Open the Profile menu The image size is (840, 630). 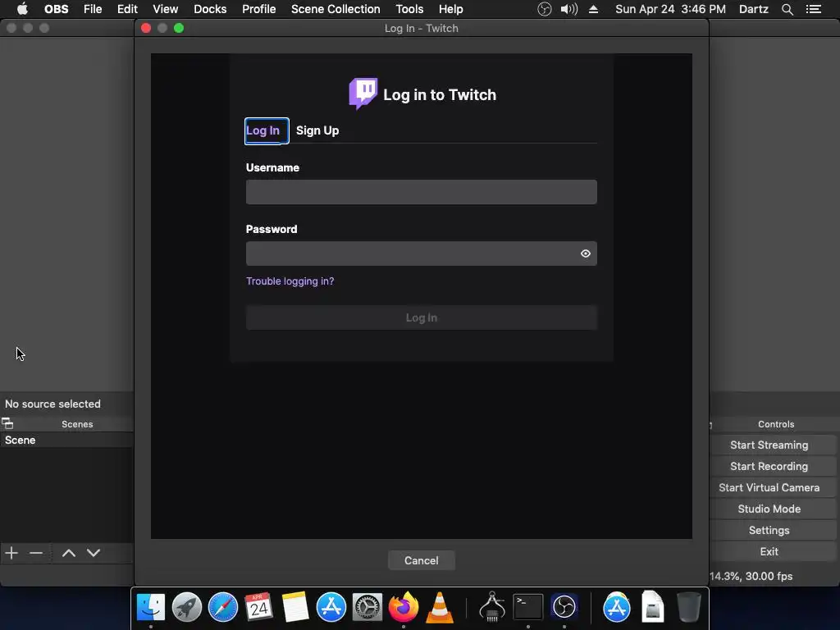tap(258, 9)
